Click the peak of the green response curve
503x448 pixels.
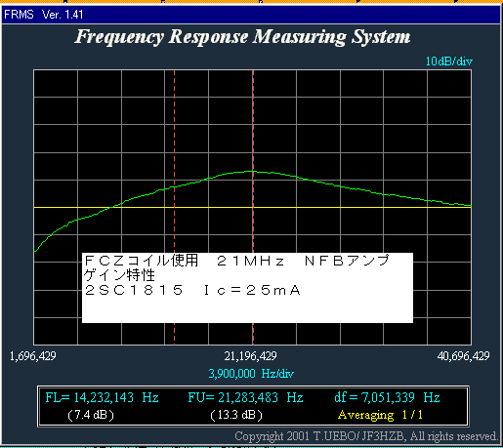(x=252, y=171)
